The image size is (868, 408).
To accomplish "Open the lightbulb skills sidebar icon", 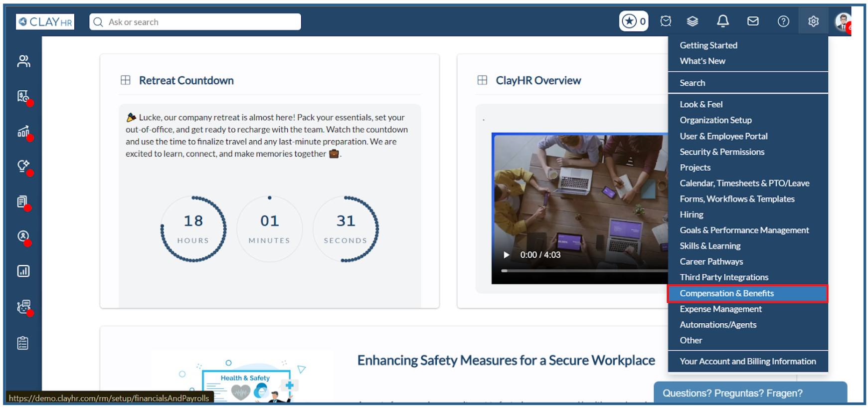I will pos(23,166).
